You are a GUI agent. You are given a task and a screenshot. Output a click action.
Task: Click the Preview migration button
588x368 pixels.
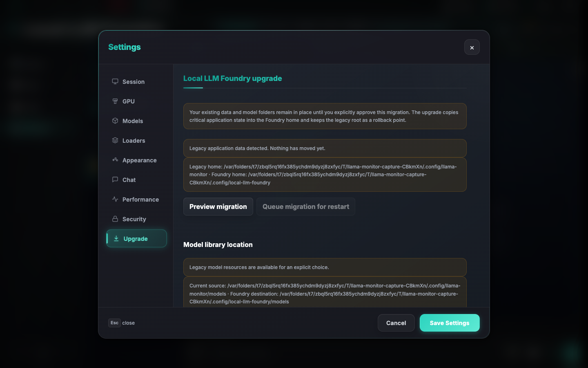(x=218, y=206)
